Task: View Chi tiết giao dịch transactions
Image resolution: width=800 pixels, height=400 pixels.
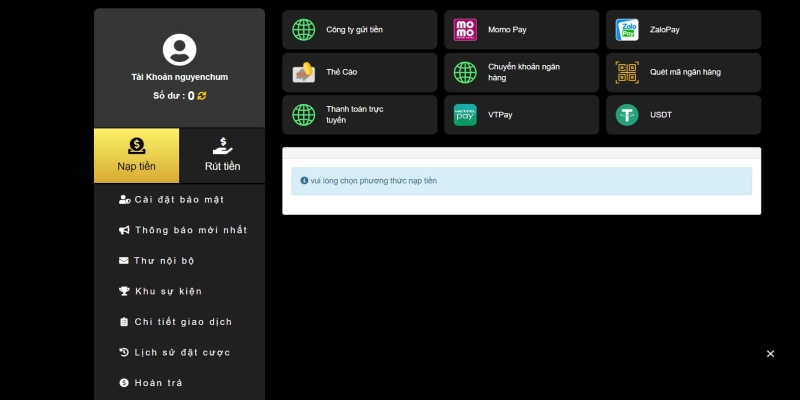Action: click(x=182, y=322)
